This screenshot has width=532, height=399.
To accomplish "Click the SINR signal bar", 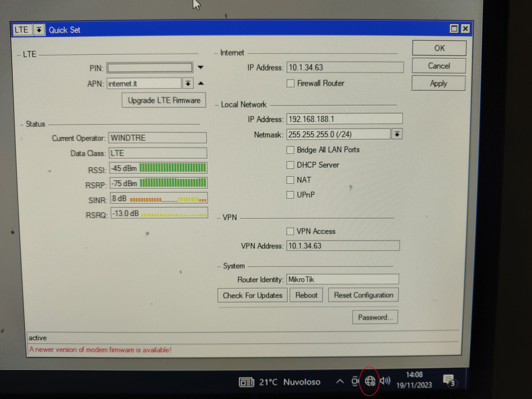I will [x=168, y=199].
